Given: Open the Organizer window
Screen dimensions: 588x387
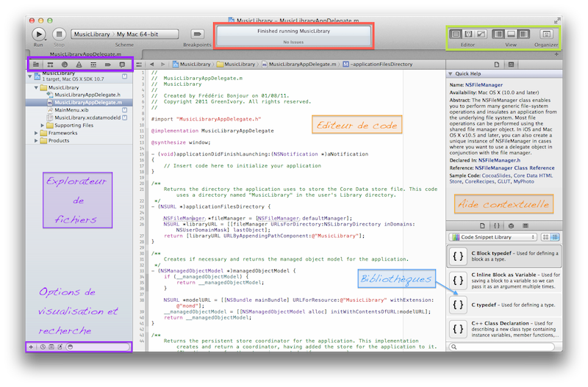Looking at the screenshot, I should pyautogui.click(x=546, y=34).
